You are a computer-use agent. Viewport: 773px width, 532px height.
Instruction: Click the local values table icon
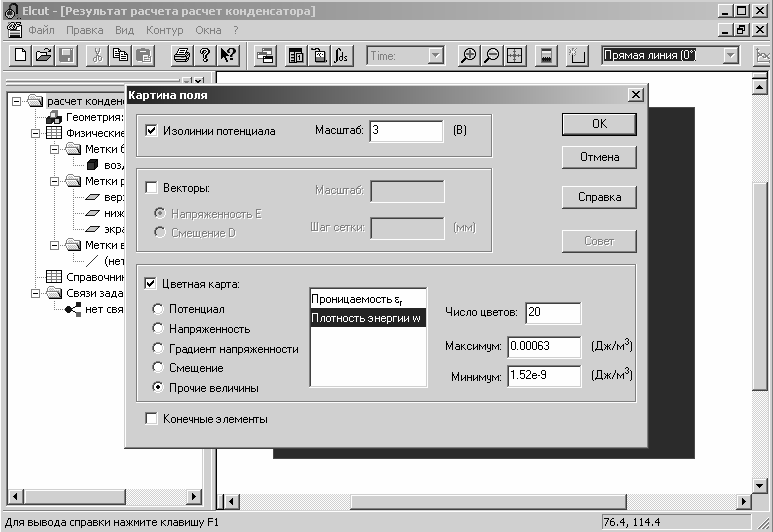tap(296, 55)
